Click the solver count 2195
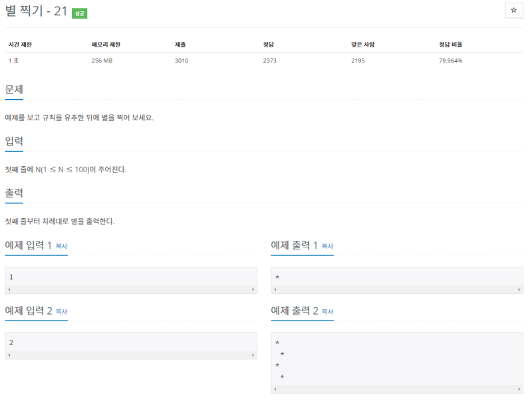 point(358,61)
